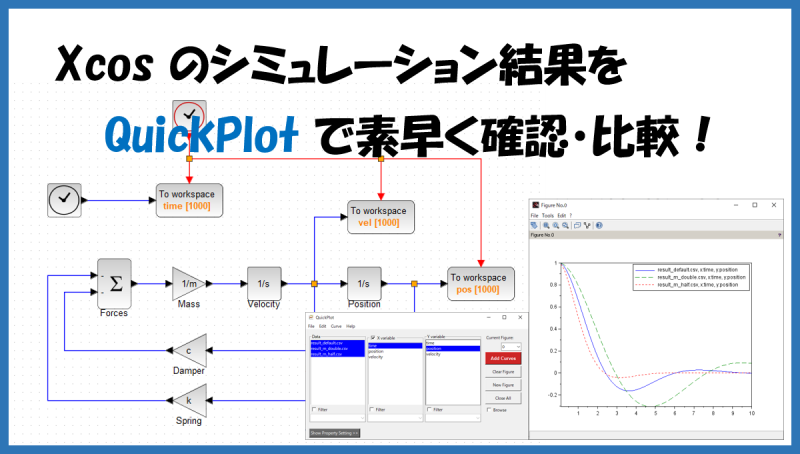800x454 pixels.
Task: Open the QuickPlot Help menu
Action: click(x=351, y=326)
